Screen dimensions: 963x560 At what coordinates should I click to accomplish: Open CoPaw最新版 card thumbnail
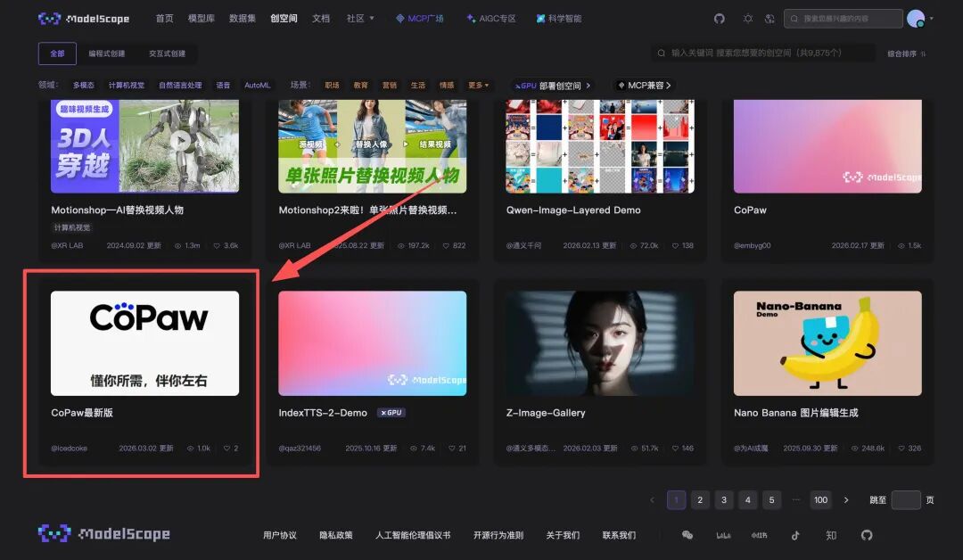(145, 343)
